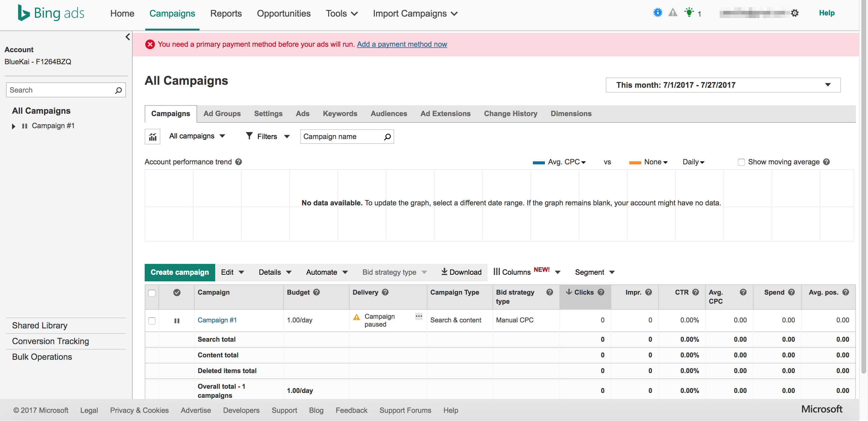Tick the select-all header checkbox
This screenshot has height=421, width=868.
click(x=152, y=293)
